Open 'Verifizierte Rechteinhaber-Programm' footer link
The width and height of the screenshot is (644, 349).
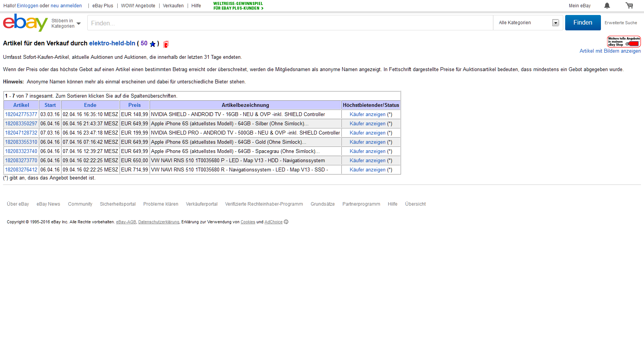click(x=264, y=204)
